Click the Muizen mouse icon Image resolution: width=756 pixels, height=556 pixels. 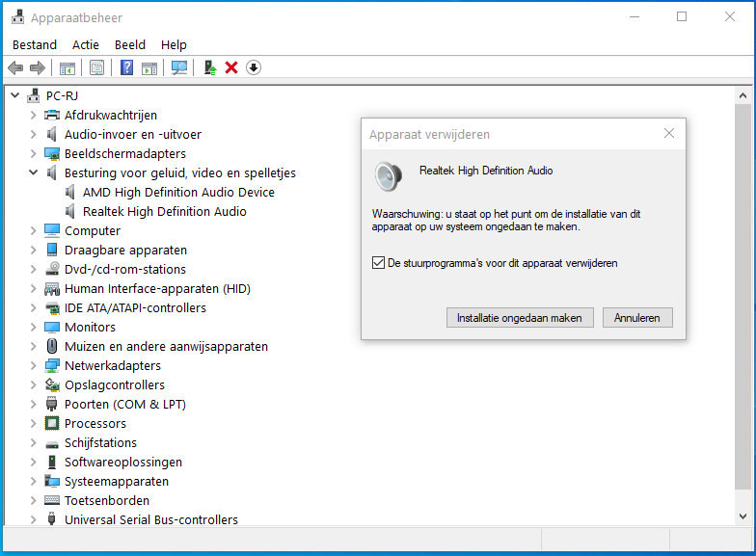52,346
